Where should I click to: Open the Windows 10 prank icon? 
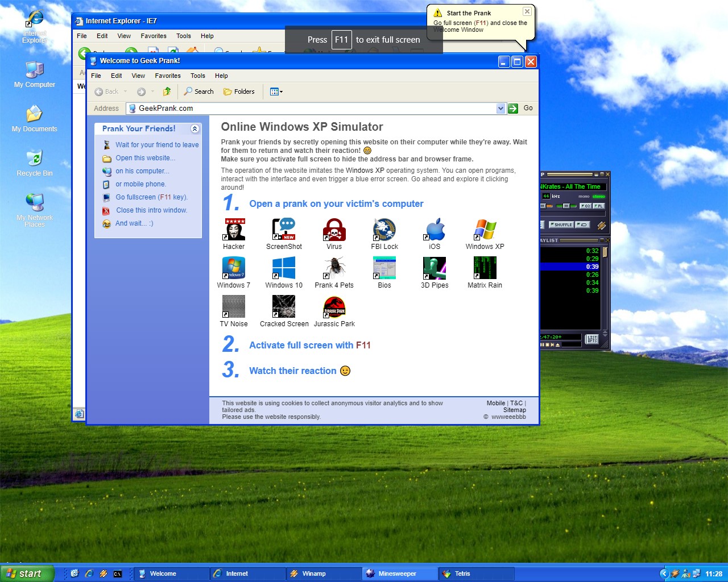284,272
